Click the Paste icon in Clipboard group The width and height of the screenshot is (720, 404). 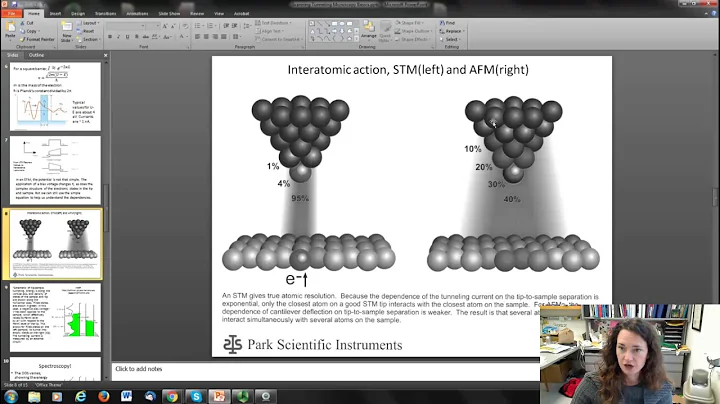(x=10, y=30)
